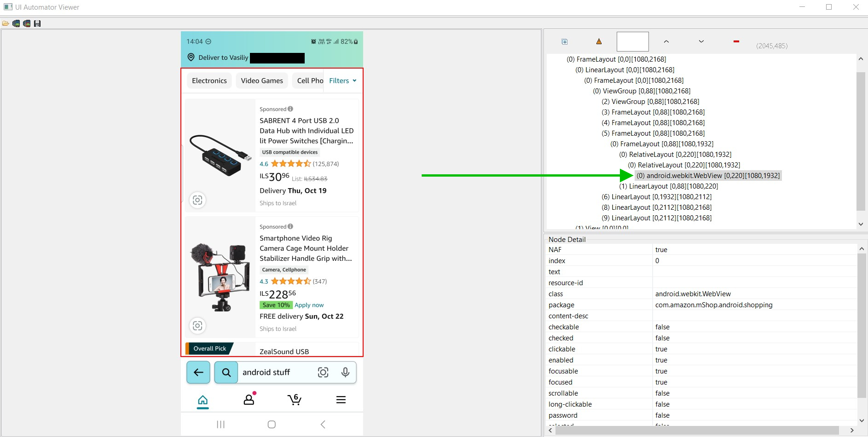
Task: Go to the previous search result arrow
Action: pos(666,41)
